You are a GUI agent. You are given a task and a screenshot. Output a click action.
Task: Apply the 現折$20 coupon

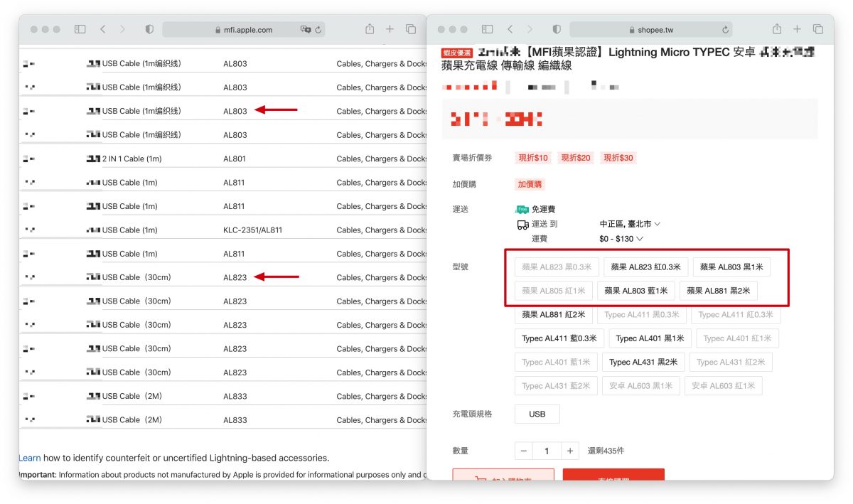(575, 158)
